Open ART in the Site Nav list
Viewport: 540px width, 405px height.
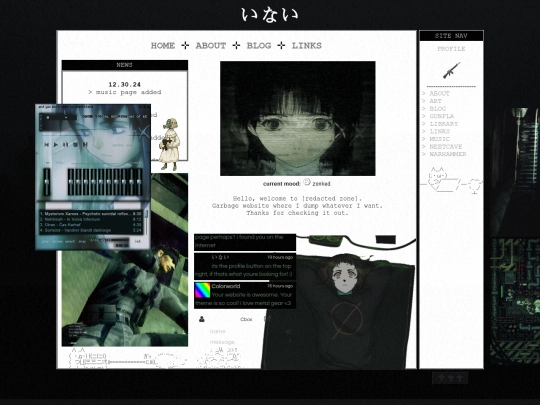[436, 101]
